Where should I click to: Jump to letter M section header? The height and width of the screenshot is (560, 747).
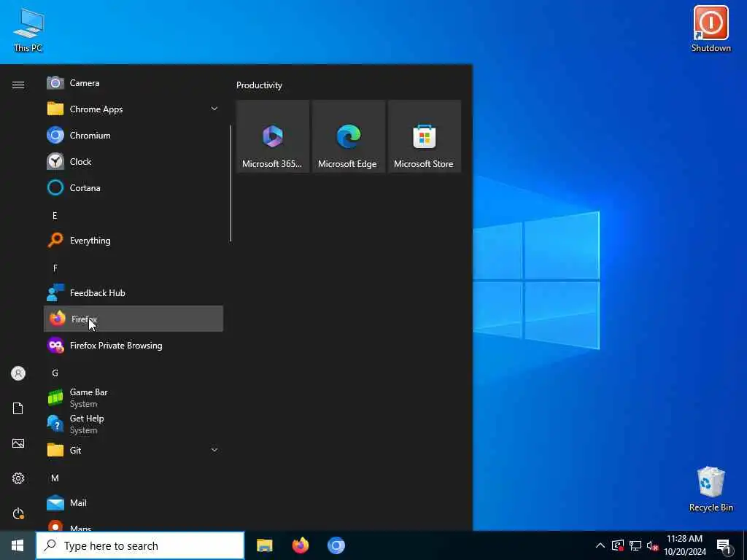55,478
